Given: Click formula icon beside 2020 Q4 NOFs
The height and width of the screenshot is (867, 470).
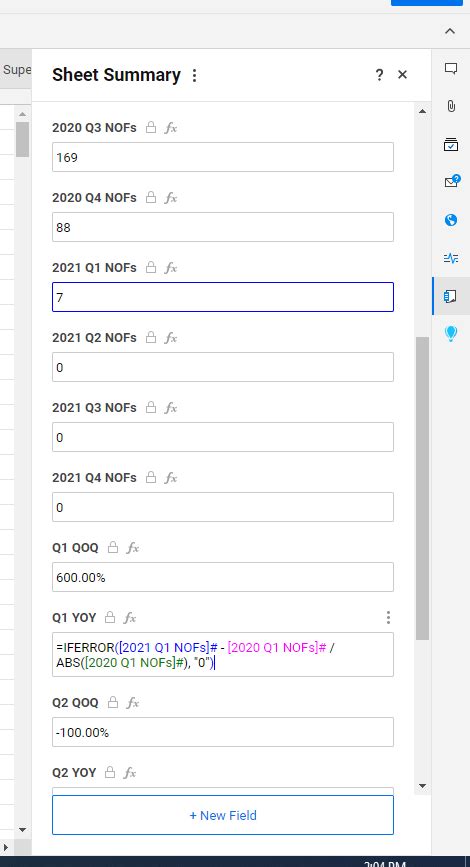Looking at the screenshot, I should pyautogui.click(x=171, y=197).
